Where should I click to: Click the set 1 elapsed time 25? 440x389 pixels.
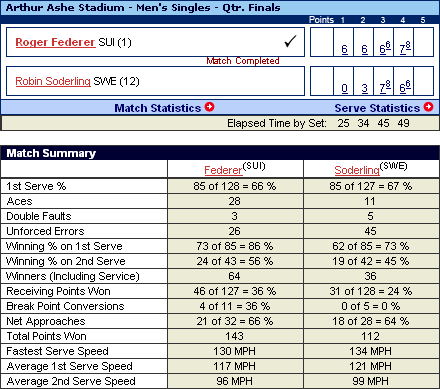tap(343, 123)
